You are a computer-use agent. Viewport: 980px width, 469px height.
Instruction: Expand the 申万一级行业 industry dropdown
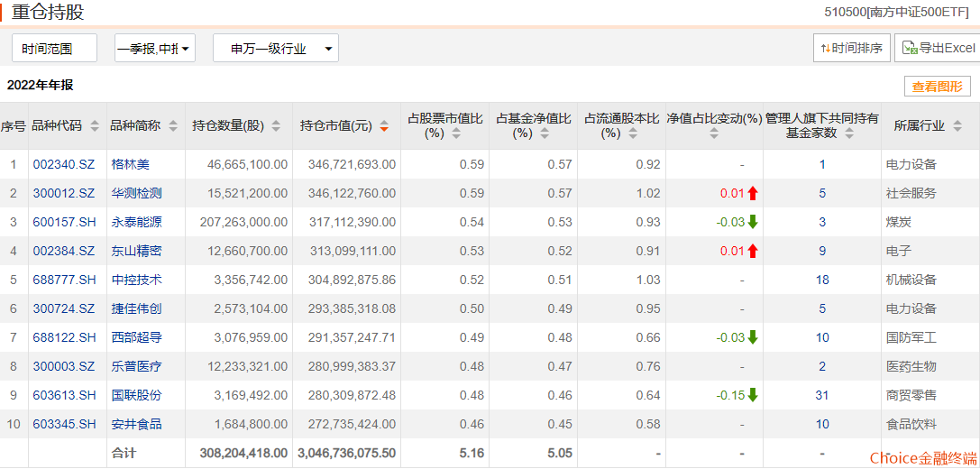click(276, 48)
